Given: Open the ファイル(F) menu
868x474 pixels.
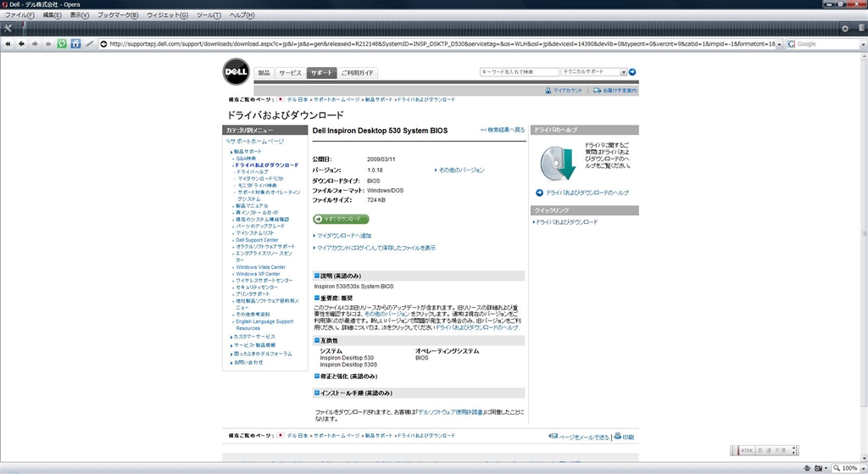Looking at the screenshot, I should point(19,15).
